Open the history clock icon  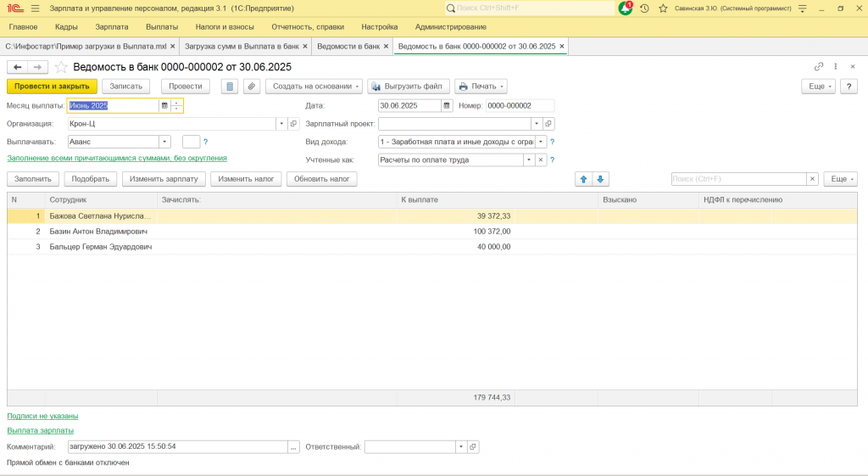644,8
